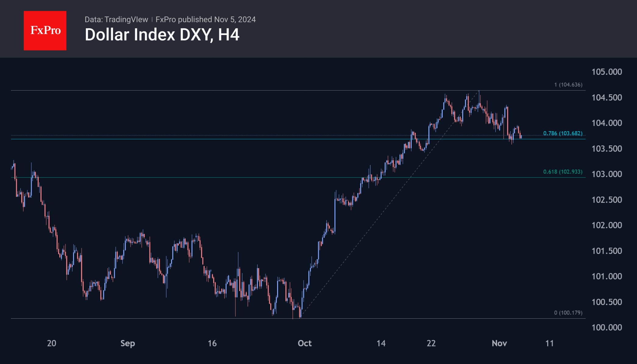Click the '0.618 (102.933)' Fibonacci label

coord(563,172)
